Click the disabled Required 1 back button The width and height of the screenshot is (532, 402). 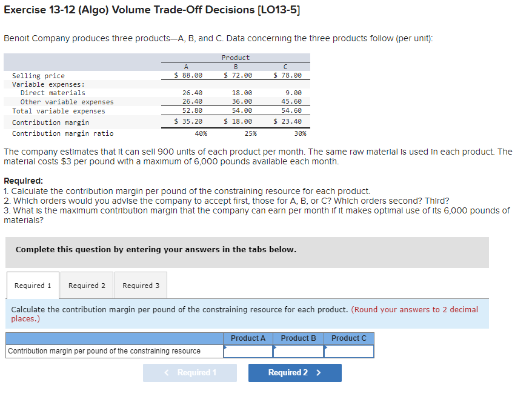tap(190, 372)
